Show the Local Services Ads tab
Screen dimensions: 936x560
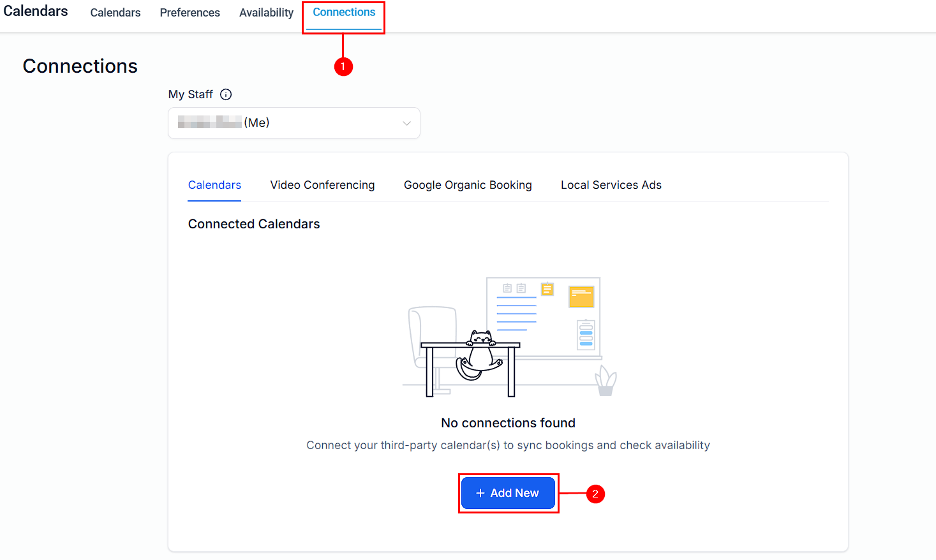coord(611,185)
